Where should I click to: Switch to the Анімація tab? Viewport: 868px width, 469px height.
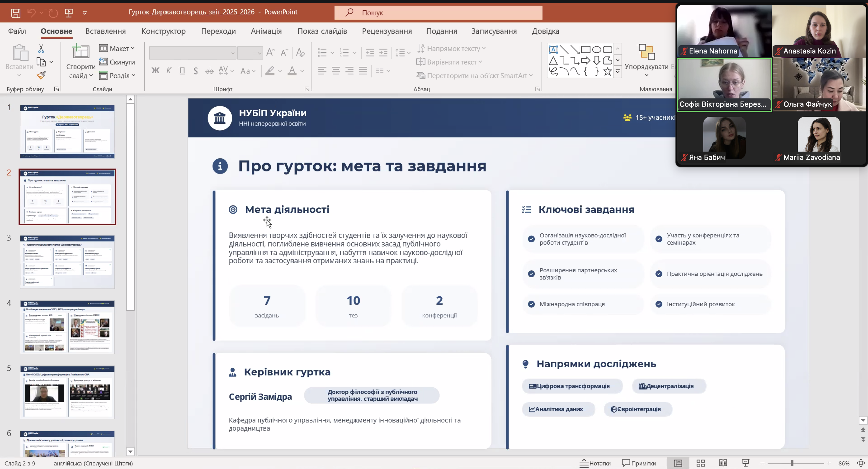[x=266, y=31]
